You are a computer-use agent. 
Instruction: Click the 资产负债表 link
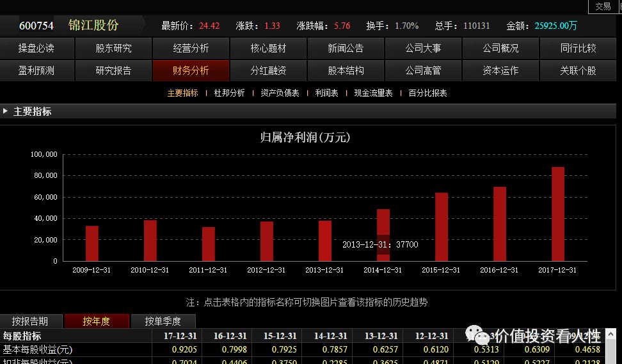point(280,93)
